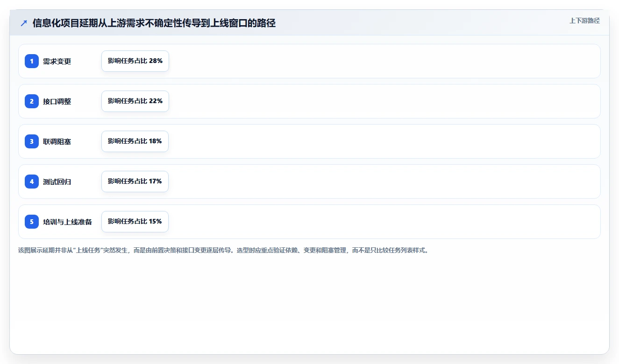This screenshot has height=364, width=619.
Task: Click the 需求变更 label
Action: coord(57,61)
